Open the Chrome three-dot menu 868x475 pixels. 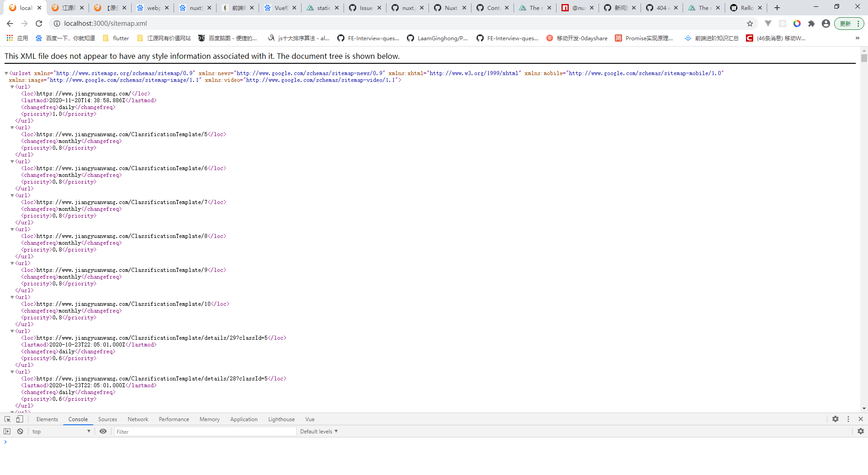858,24
